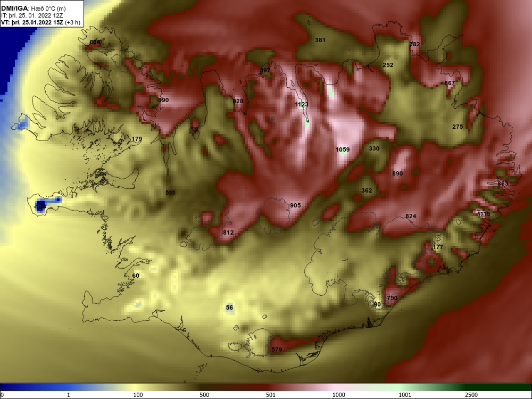
Task: Click the legend label 500
Action: [x=205, y=395]
